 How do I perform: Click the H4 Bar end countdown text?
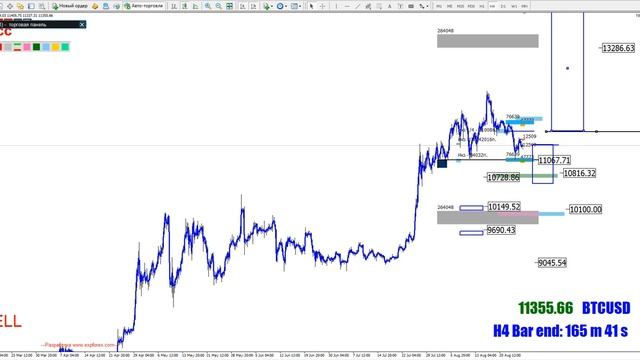(x=560, y=330)
